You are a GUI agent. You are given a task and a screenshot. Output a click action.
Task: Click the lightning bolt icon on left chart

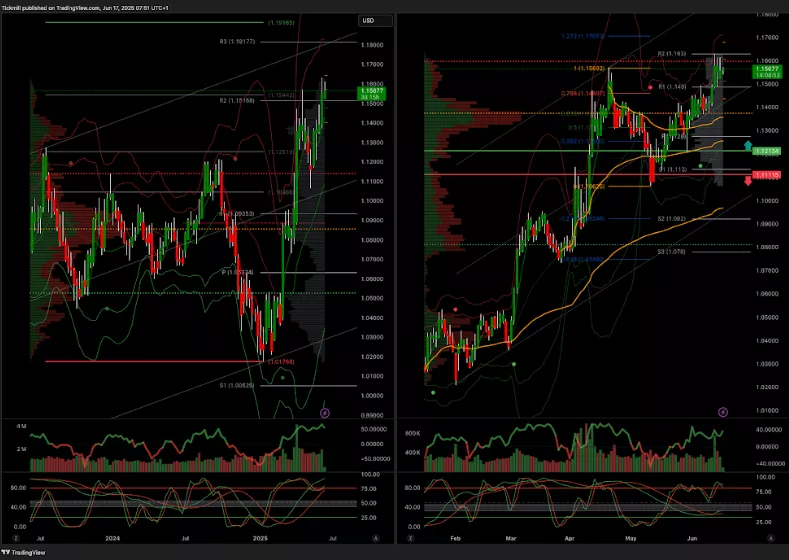click(323, 412)
